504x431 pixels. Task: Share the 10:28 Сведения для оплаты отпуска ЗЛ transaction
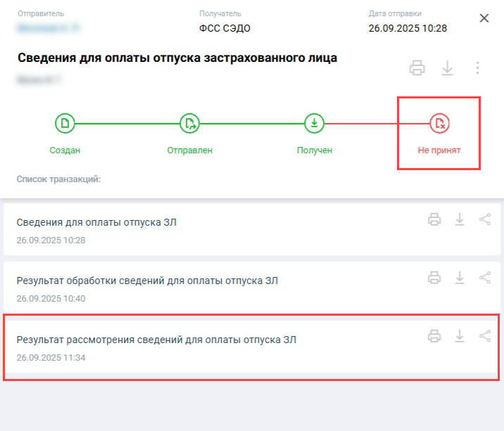pos(485,220)
